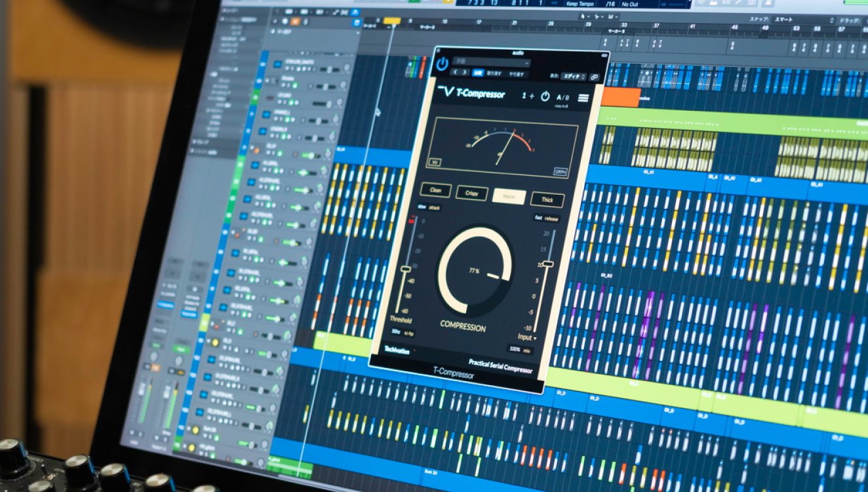Select the Crispy compression character
The image size is (868, 492).
[x=472, y=194]
